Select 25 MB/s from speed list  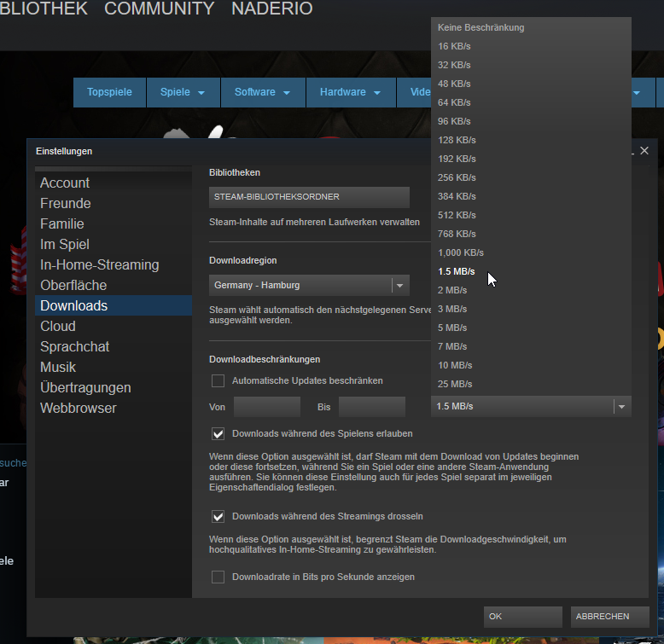pyautogui.click(x=455, y=384)
